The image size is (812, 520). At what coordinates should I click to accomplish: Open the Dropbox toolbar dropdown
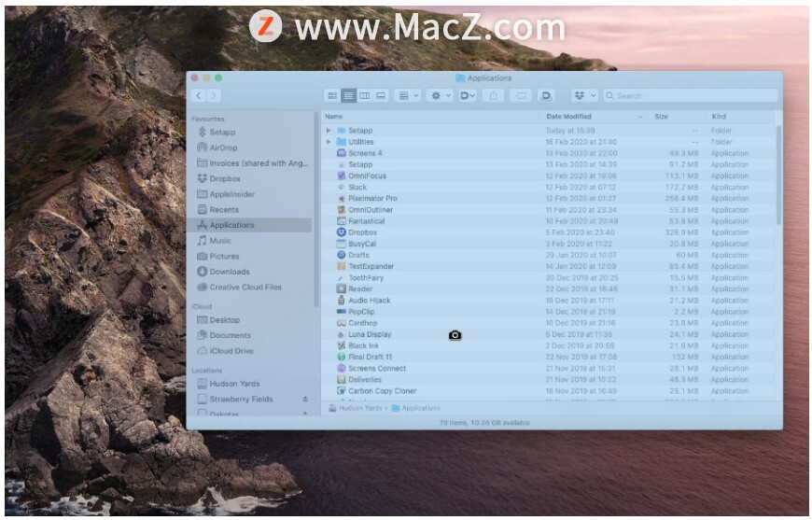click(585, 96)
